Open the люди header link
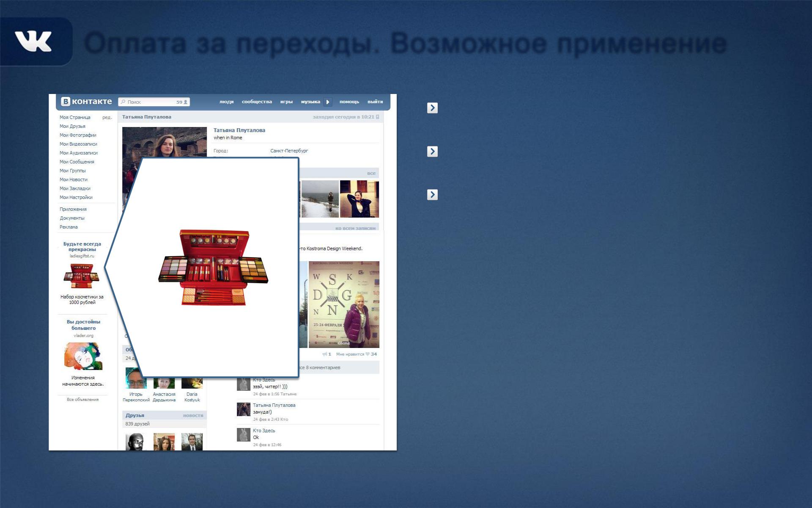Image resolution: width=812 pixels, height=508 pixels. [226, 102]
